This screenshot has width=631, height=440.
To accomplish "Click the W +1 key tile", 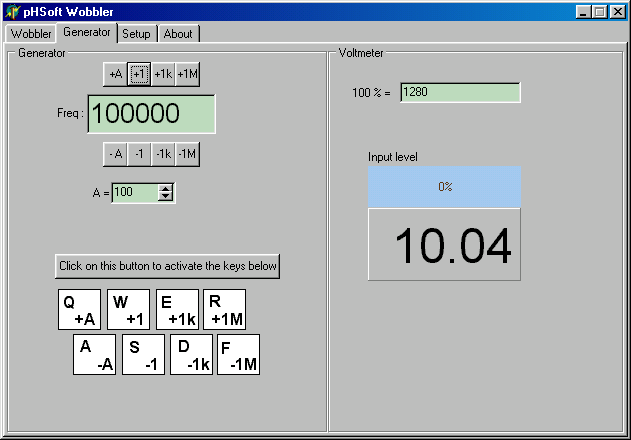I will point(128,309).
